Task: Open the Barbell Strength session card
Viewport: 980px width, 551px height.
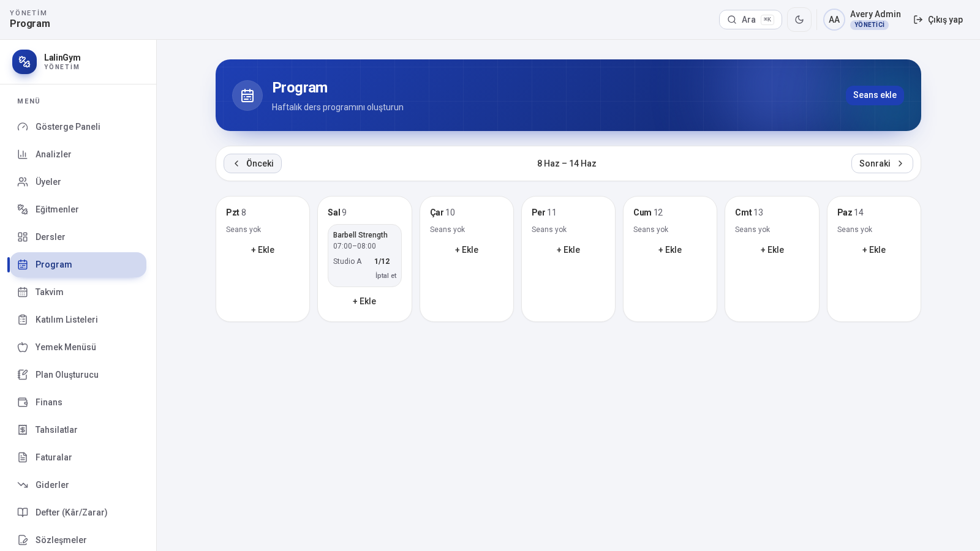Action: pyautogui.click(x=364, y=255)
